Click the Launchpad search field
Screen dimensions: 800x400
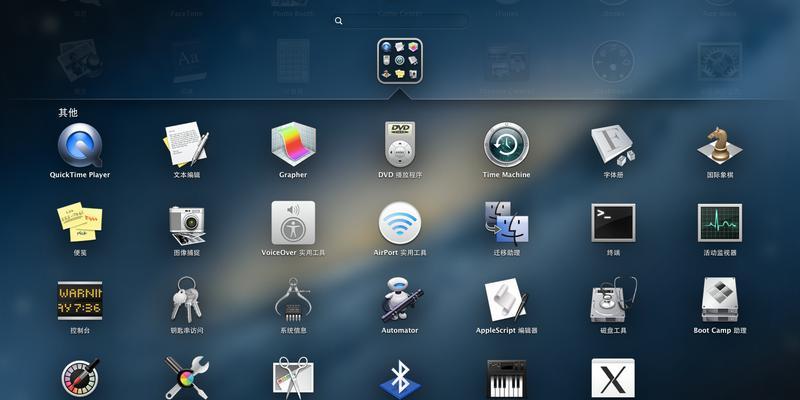(x=401, y=20)
